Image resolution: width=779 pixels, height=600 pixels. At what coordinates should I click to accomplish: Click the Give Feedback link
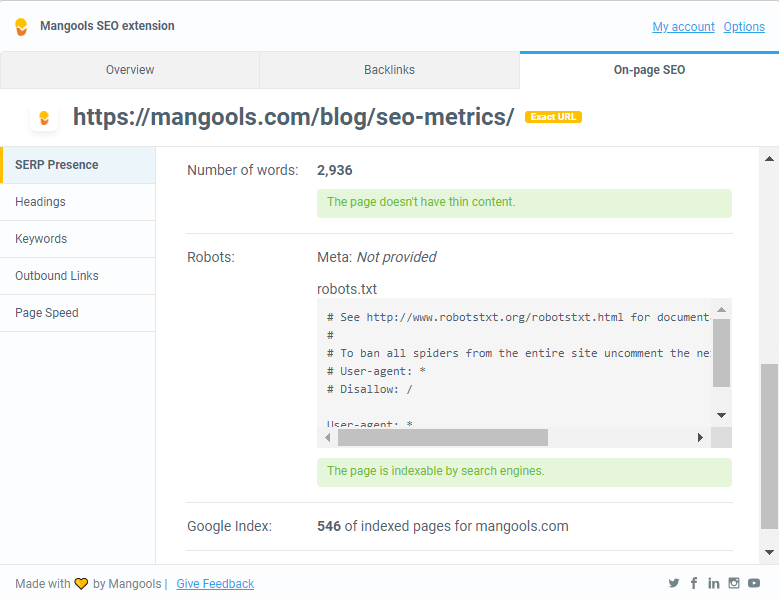point(215,584)
